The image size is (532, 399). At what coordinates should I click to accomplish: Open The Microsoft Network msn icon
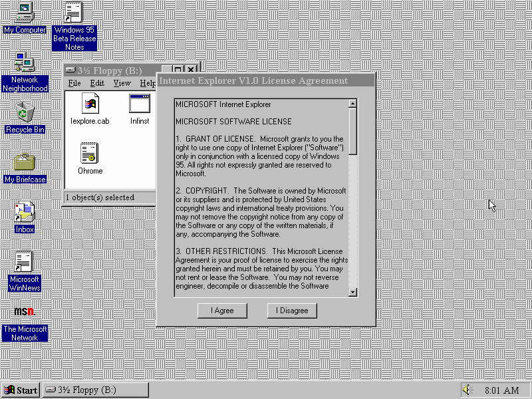(x=25, y=312)
